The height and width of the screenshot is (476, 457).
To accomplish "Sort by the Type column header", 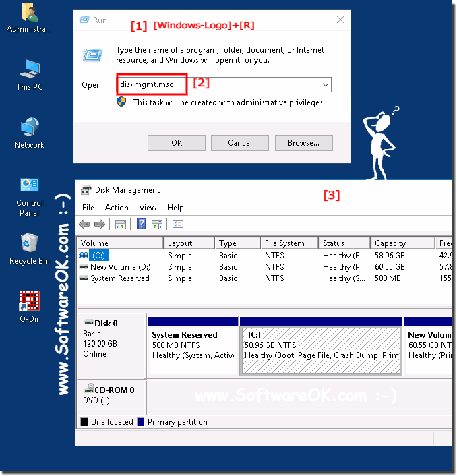I will tap(238, 243).
